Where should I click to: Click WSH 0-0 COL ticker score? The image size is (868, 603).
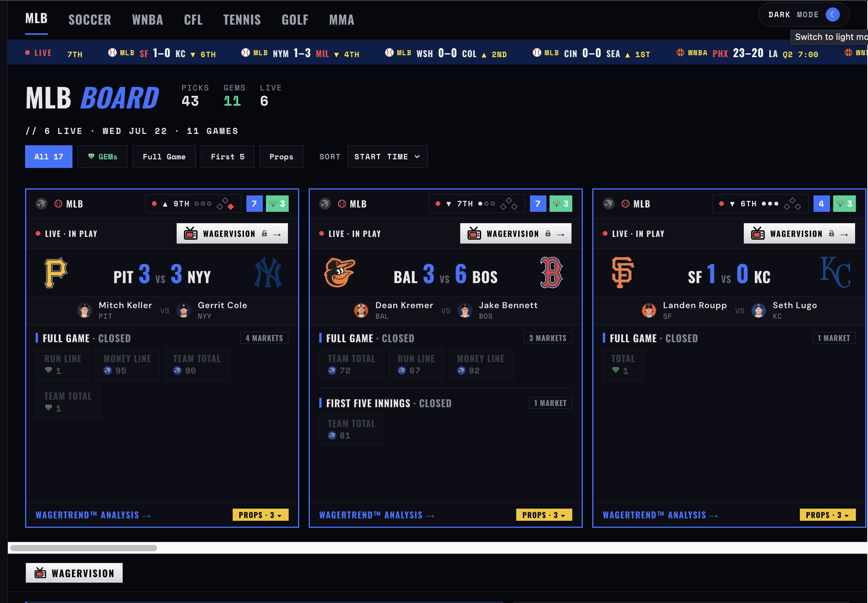pyautogui.click(x=446, y=53)
